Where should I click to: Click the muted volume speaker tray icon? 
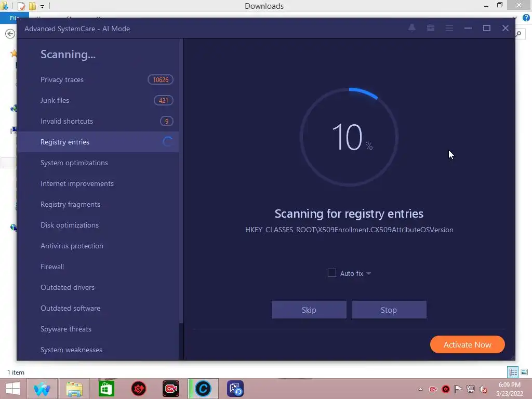483,389
